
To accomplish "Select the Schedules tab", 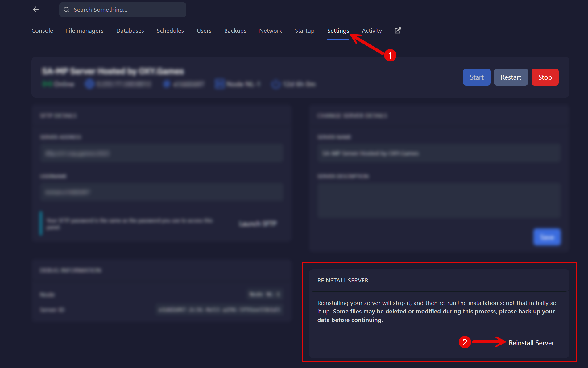I will pos(170,31).
